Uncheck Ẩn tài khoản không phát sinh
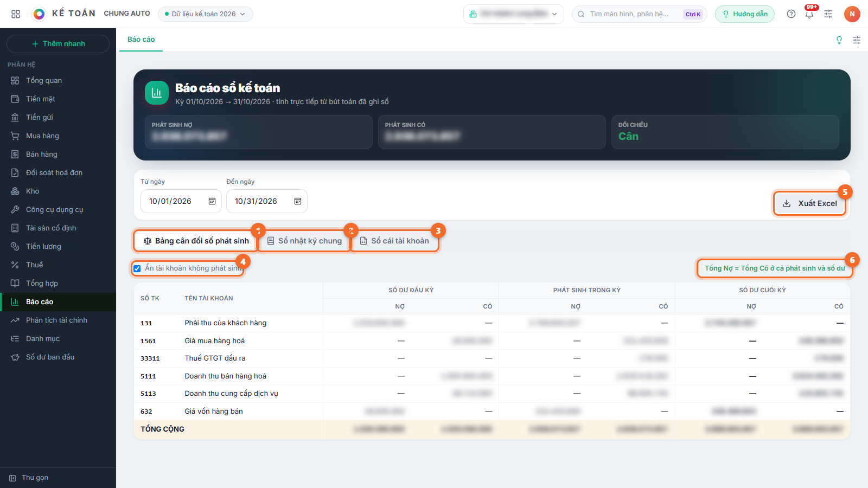Viewport: 868px width, 488px height. coord(137,268)
